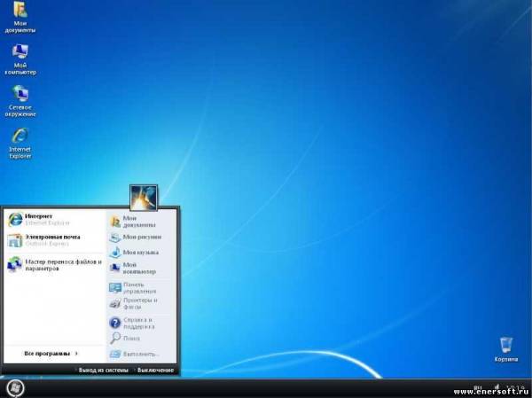Image resolution: width=532 pixels, height=398 pixels.
Task: Click the RU language indicator in tray
Action: (x=478, y=387)
